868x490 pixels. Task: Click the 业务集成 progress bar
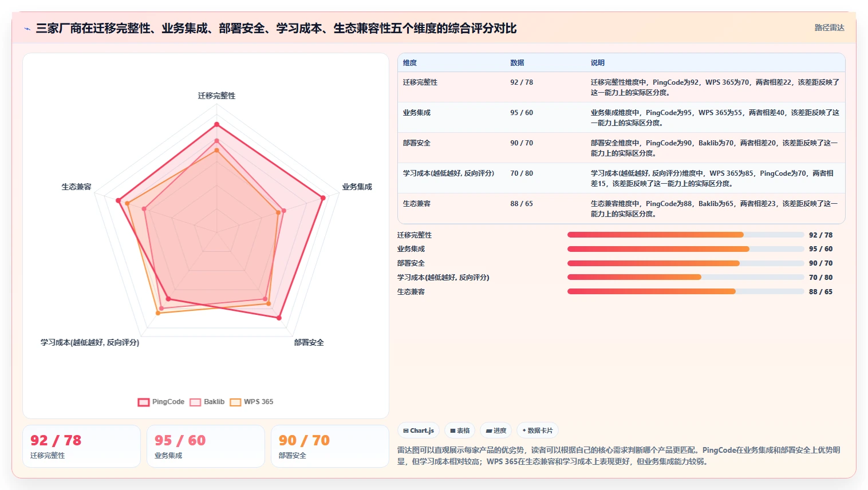pyautogui.click(x=686, y=249)
